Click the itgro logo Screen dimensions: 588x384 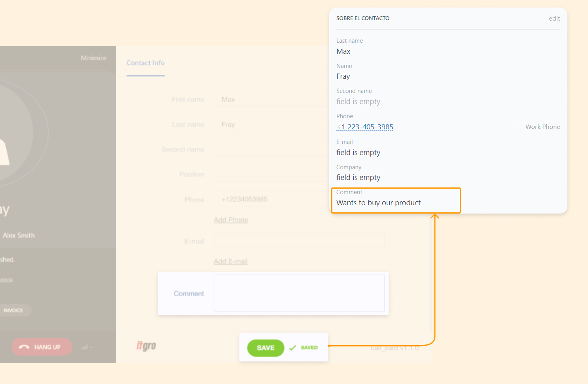pyautogui.click(x=146, y=346)
